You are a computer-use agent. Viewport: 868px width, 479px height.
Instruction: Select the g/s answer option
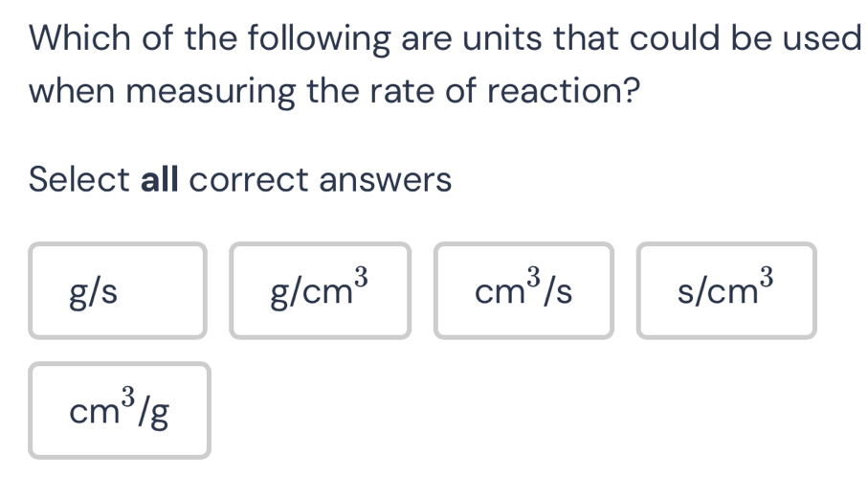117,291
